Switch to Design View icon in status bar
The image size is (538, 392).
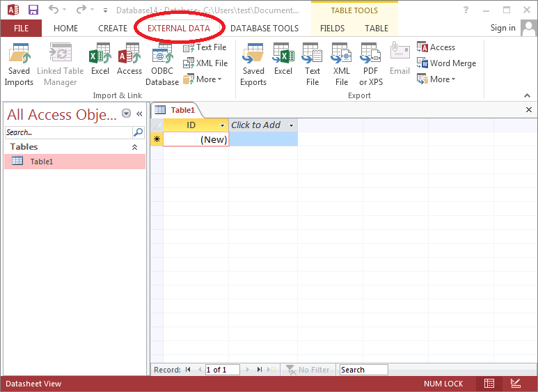click(515, 384)
